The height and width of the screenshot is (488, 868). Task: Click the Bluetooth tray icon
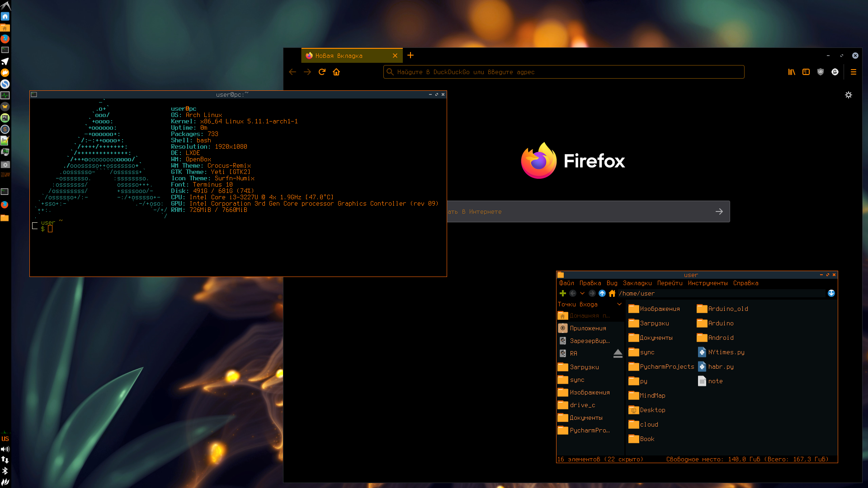(x=5, y=471)
